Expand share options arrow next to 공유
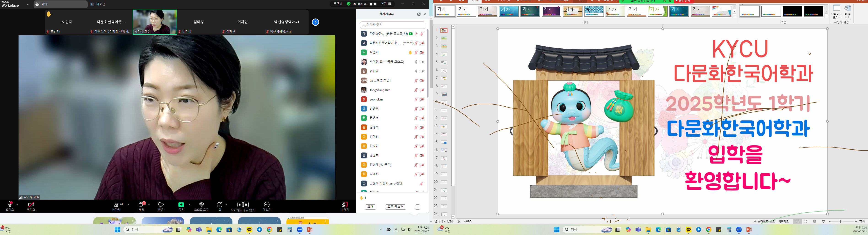This screenshot has width=868, height=235. (189, 204)
